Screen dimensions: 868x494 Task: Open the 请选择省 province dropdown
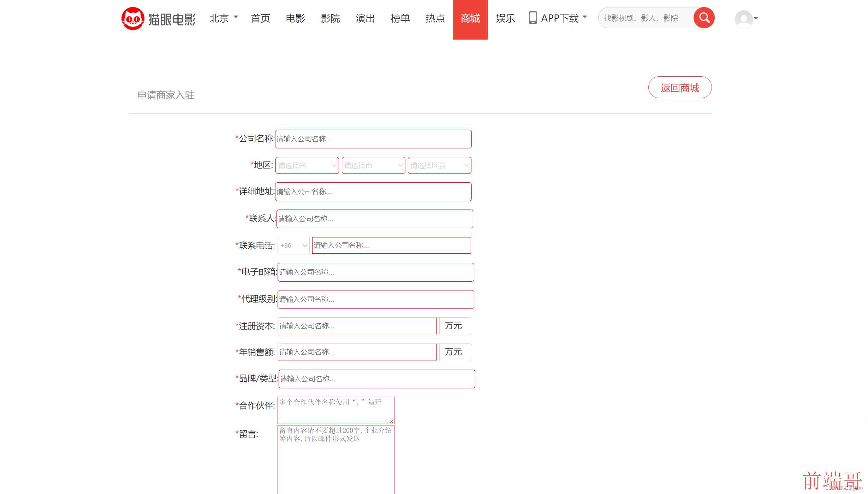coord(307,165)
